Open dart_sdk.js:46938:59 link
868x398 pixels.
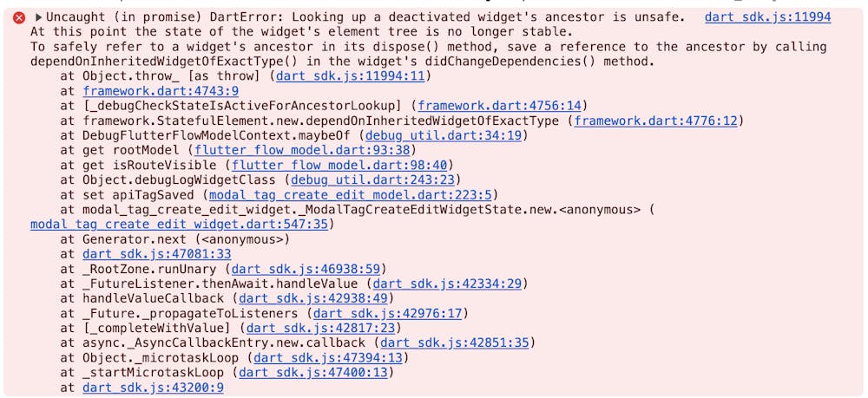[x=306, y=269]
